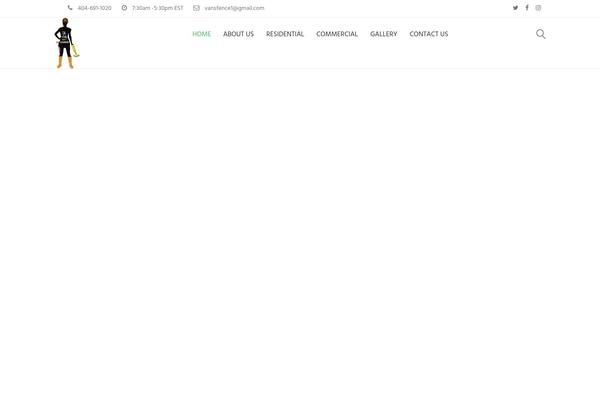
Task: Open the CONTACT US page
Action: (429, 34)
